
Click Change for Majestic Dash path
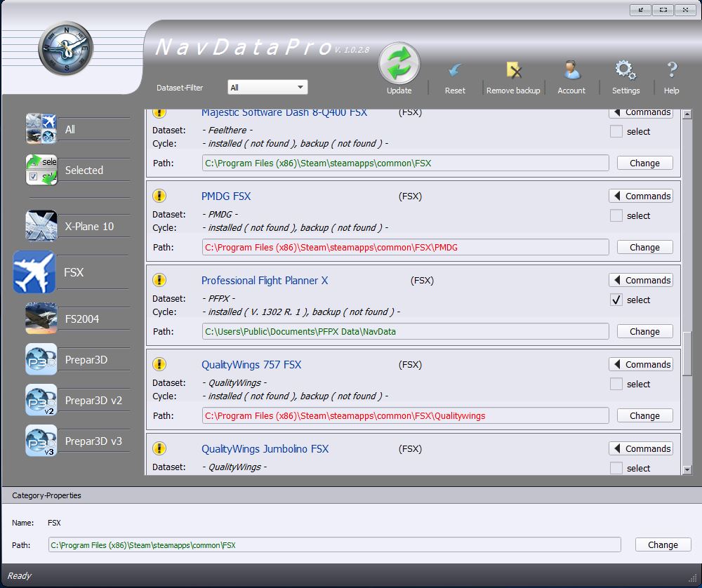(644, 163)
